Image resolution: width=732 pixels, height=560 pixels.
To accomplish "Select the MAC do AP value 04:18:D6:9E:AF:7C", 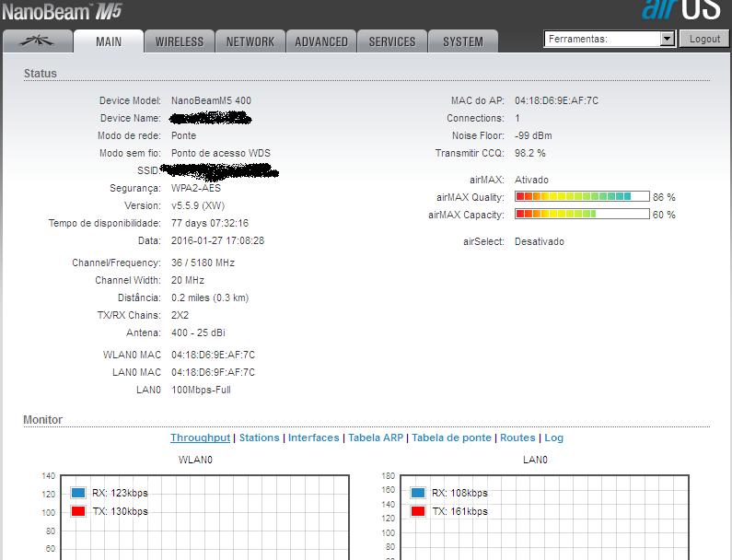I will coord(556,100).
